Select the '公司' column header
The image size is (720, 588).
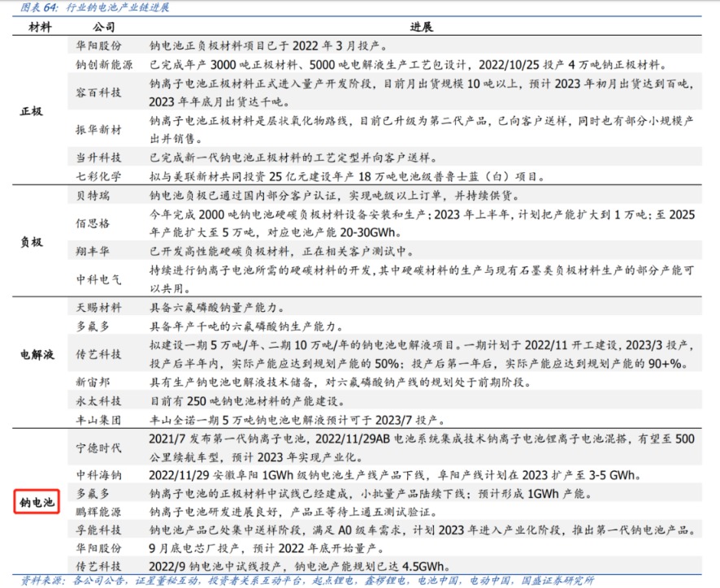point(104,27)
